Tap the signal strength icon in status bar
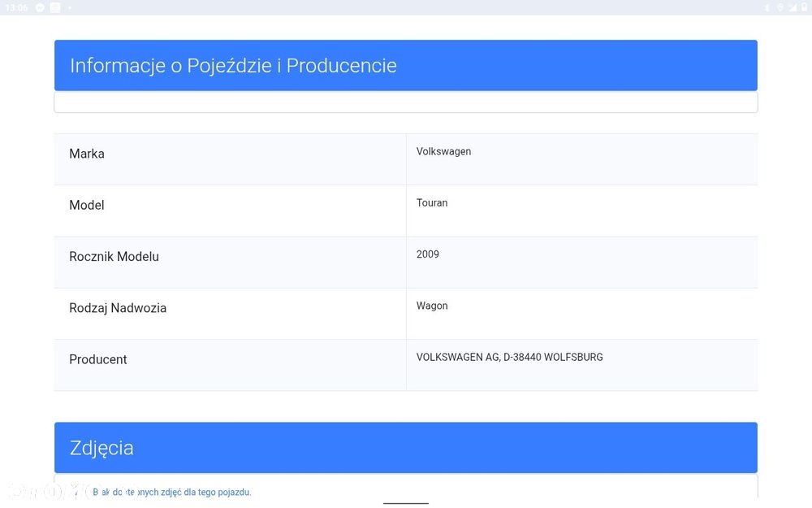The image size is (812, 508). point(793,7)
